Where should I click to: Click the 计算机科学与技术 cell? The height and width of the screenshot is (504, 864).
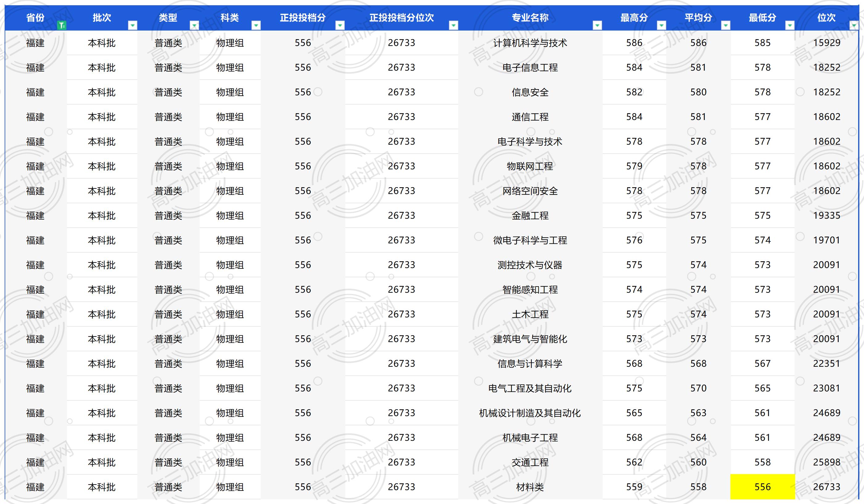[x=530, y=43]
